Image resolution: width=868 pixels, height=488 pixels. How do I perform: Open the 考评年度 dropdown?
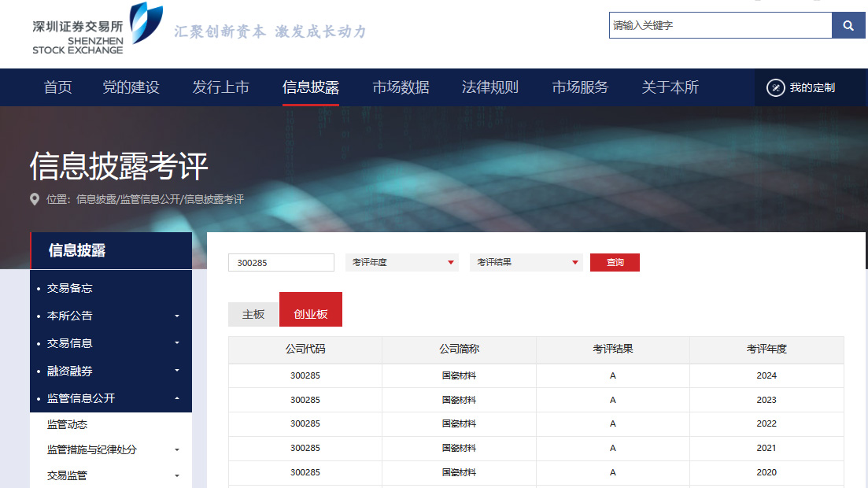pyautogui.click(x=401, y=262)
